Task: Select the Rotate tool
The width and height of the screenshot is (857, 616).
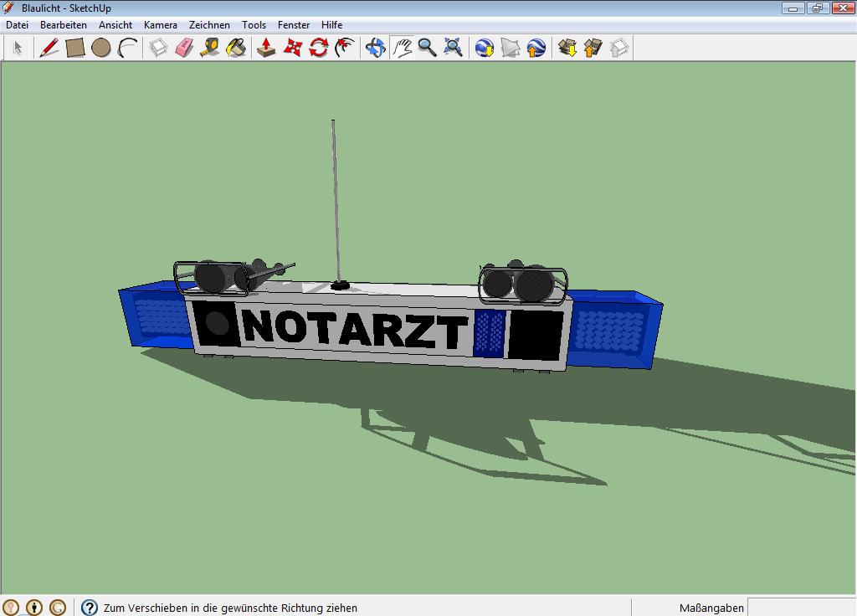Action: click(x=318, y=48)
